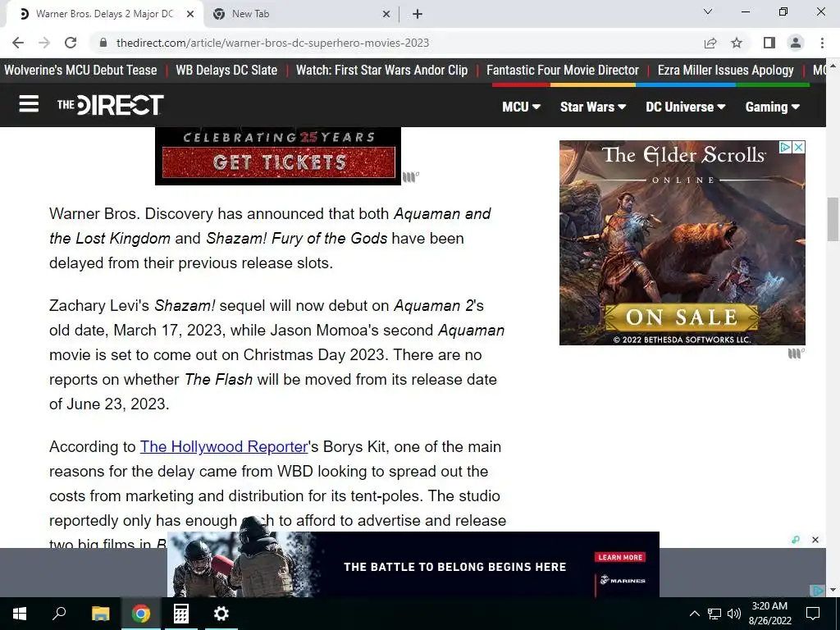Click the Chrome taskbar icon
This screenshot has height=630, width=840.
pos(141,614)
